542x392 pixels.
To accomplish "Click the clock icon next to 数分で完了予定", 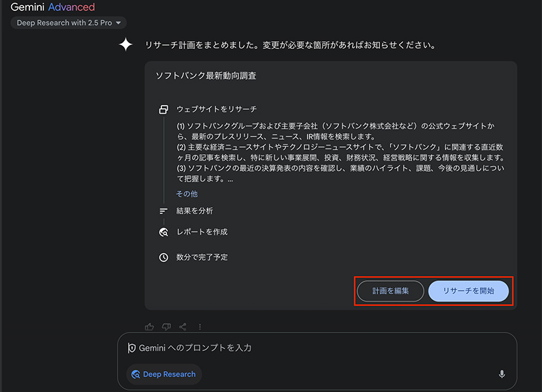I will click(163, 257).
